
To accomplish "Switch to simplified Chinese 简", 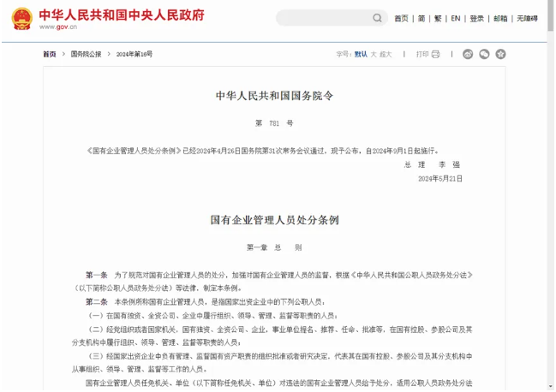I will click(421, 19).
